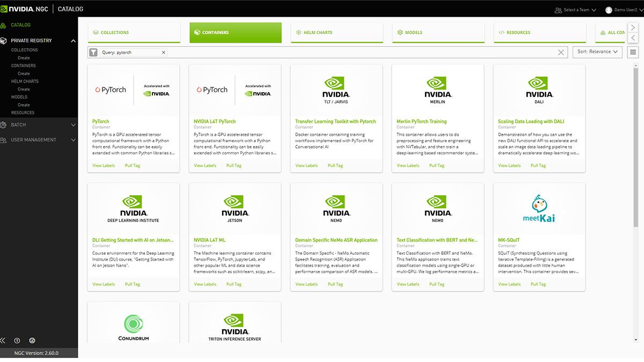Pull Tag for the PyTorch container
Viewport: 644px width, 362px height.
click(132, 165)
